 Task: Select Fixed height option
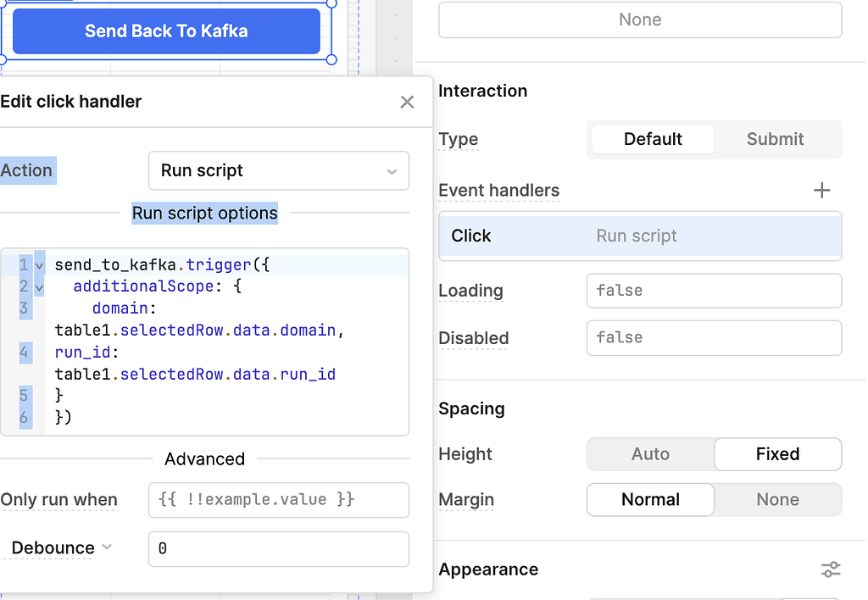(x=776, y=454)
